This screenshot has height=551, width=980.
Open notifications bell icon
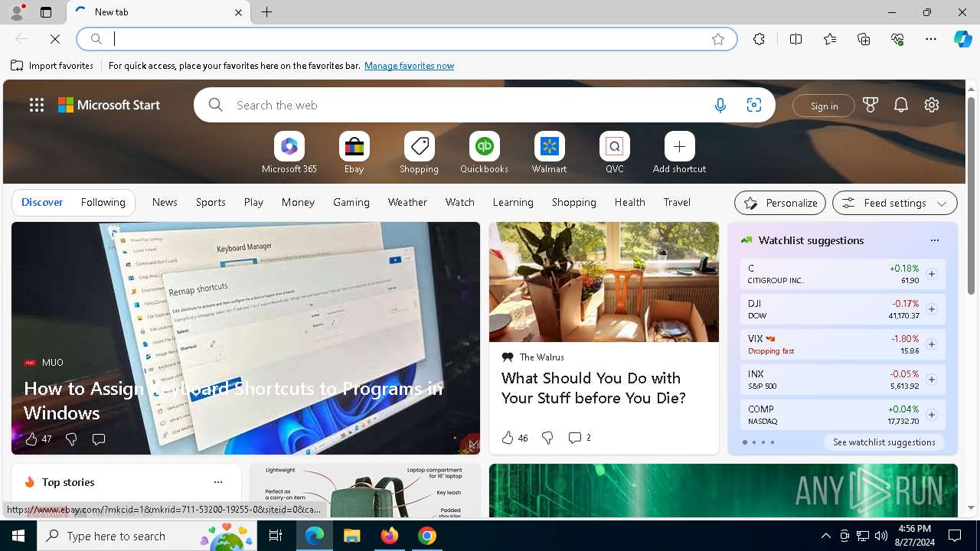pyautogui.click(x=901, y=106)
